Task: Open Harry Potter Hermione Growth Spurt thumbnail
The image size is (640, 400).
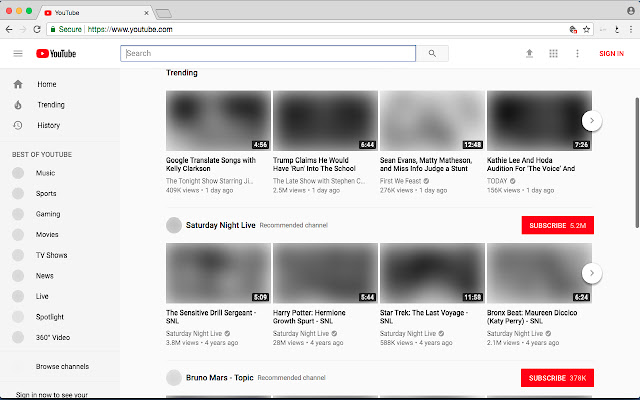Action: [325, 273]
